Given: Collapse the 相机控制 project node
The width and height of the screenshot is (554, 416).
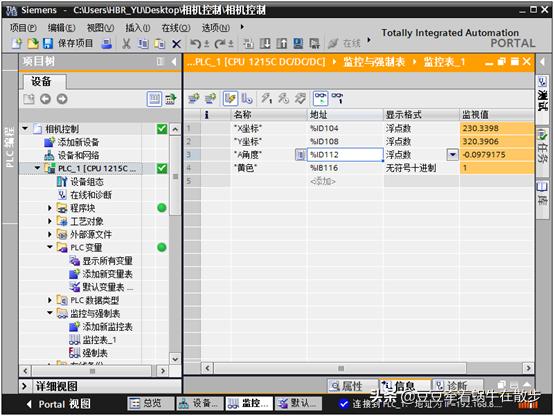Looking at the screenshot, I should coord(25,128).
